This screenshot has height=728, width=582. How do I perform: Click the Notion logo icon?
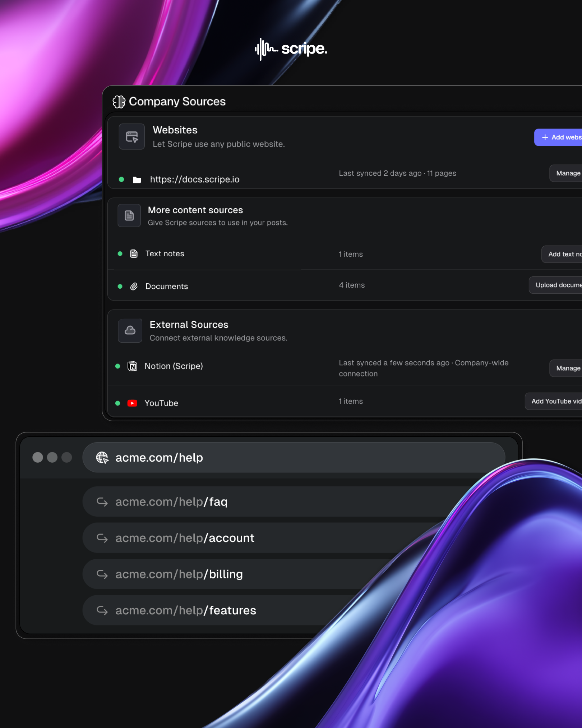click(x=133, y=366)
